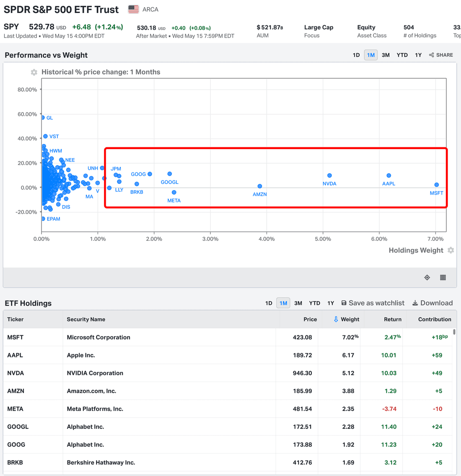Click the crosshair recenter icon below chart
Viewport: 461px width, 476px height.
point(427,278)
